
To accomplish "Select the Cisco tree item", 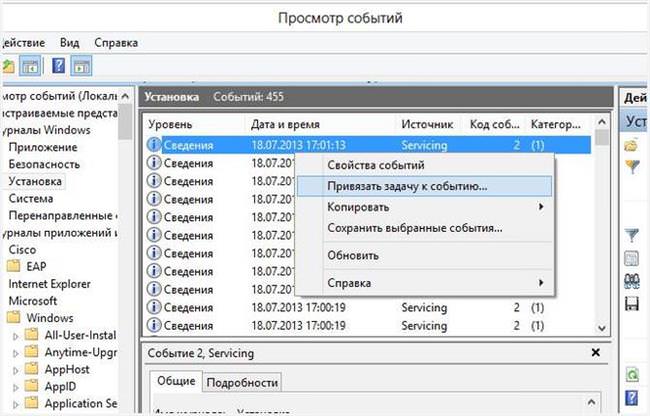I will (22, 249).
